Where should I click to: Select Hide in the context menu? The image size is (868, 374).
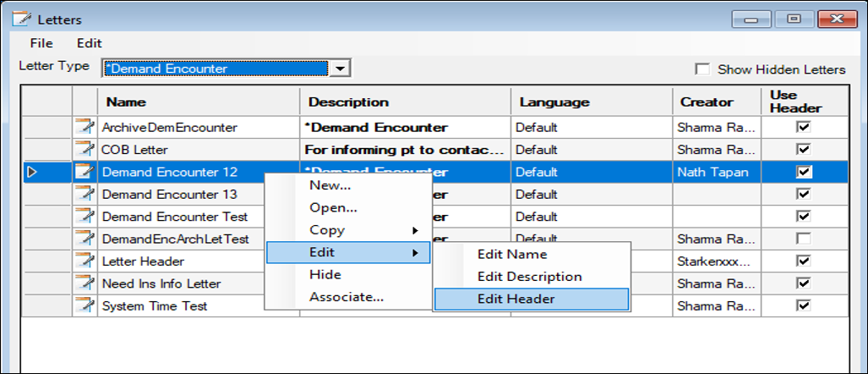tap(325, 274)
